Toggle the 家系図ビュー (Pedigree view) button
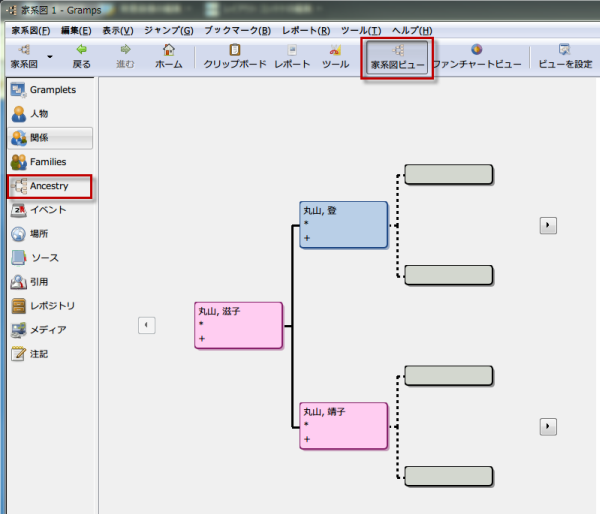This screenshot has height=514, width=600. tap(398, 57)
